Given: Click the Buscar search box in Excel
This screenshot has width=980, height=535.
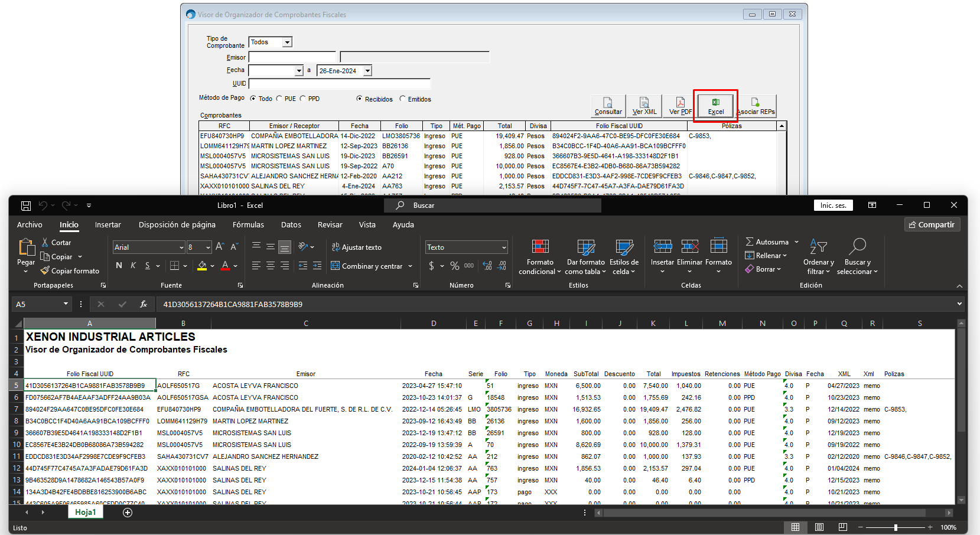Looking at the screenshot, I should [493, 205].
